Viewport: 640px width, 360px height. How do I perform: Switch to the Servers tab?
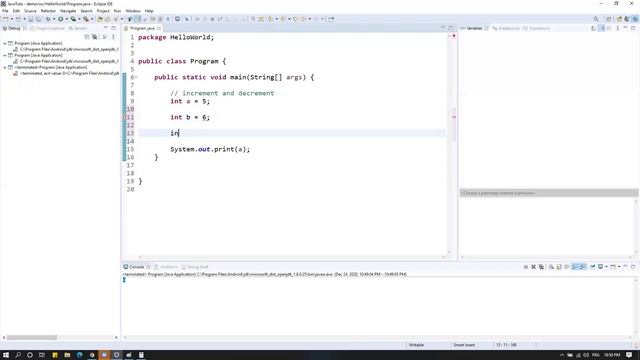78,28
